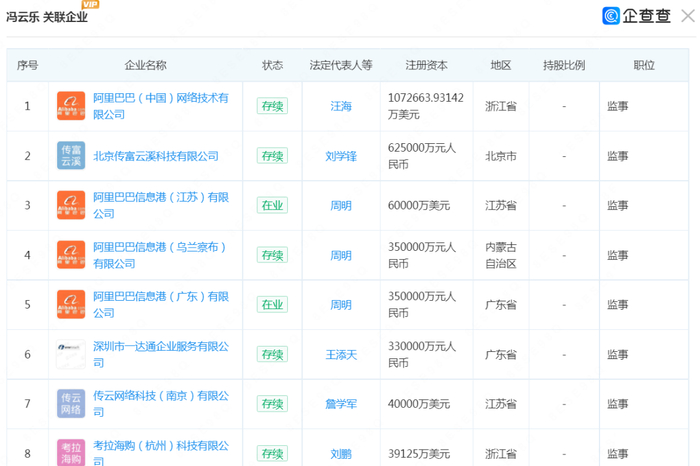Click the Alibaba logo beside 阿里巴巴信息港（江苏）有限公司
Viewport: 700px width, 466px height.
(71, 205)
